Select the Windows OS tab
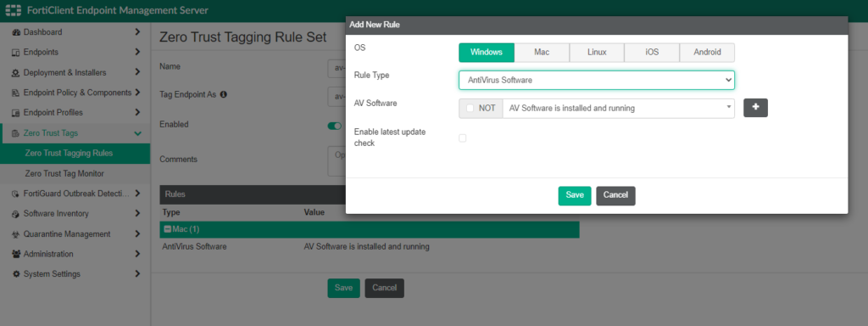868x326 pixels. [x=487, y=52]
